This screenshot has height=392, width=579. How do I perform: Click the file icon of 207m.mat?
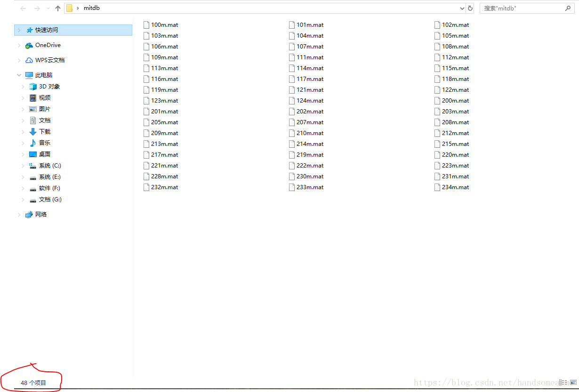pos(292,122)
